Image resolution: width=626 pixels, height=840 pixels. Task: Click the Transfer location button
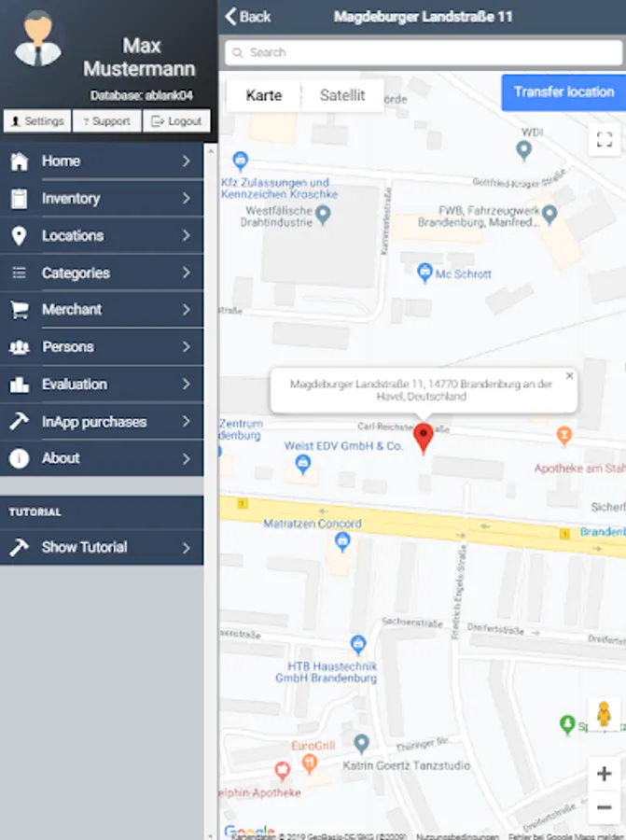point(563,92)
